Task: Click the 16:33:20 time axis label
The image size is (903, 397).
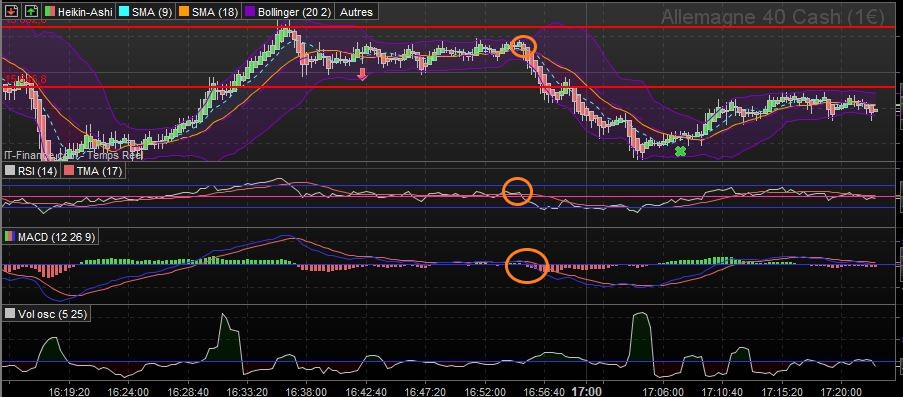Action: [246, 392]
